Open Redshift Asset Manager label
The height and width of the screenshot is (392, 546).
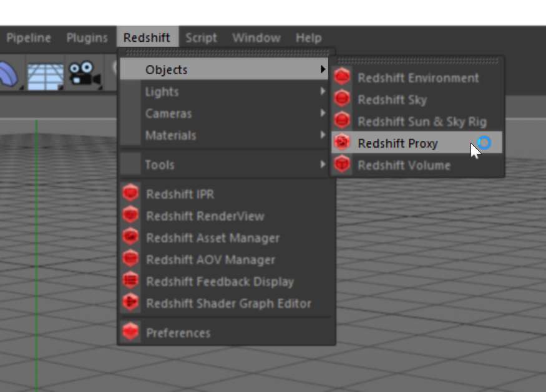(x=213, y=238)
